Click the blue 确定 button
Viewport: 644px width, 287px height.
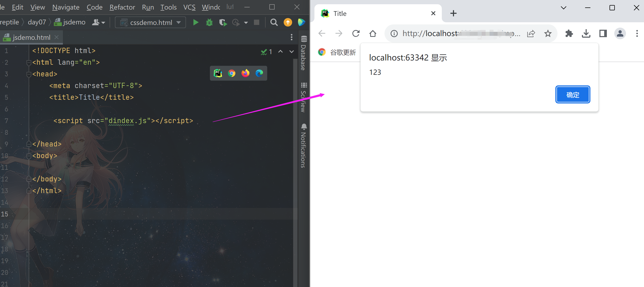pos(573,95)
